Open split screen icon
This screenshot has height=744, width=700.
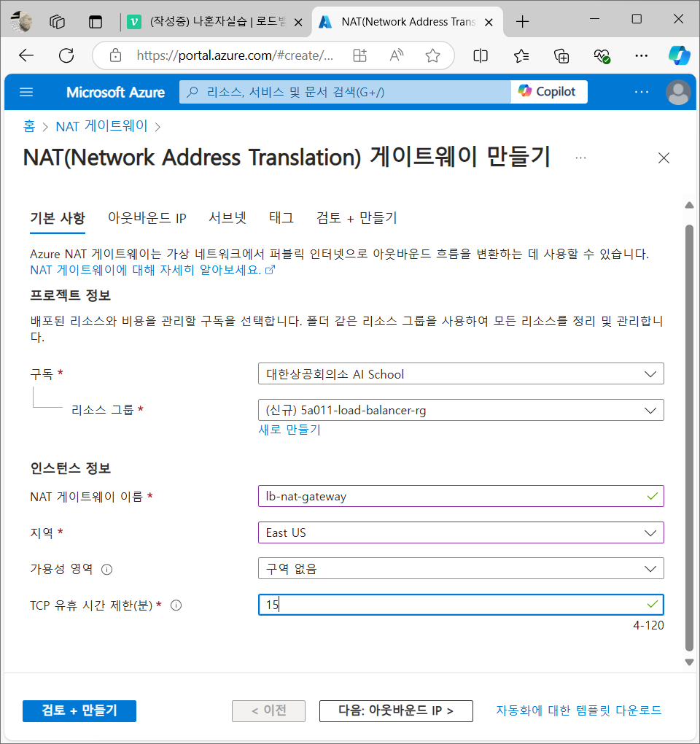(x=481, y=56)
